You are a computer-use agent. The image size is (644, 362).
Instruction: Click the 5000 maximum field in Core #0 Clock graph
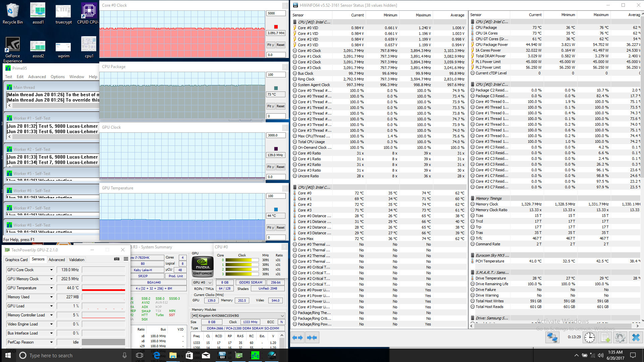coord(276,13)
